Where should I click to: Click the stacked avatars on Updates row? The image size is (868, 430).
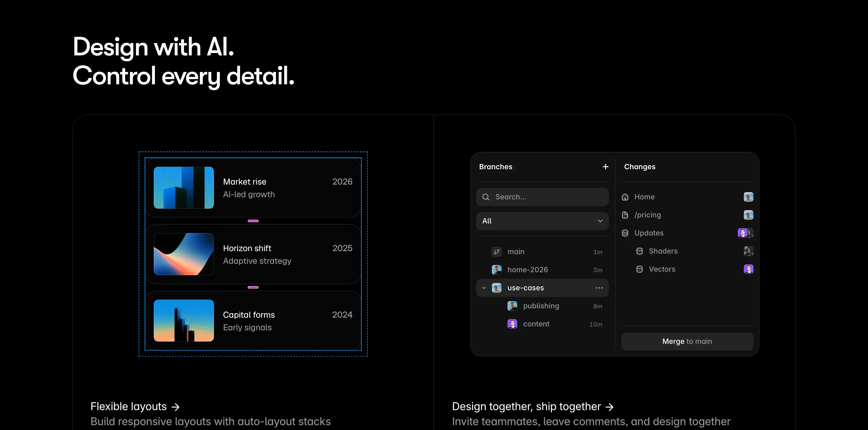[745, 233]
